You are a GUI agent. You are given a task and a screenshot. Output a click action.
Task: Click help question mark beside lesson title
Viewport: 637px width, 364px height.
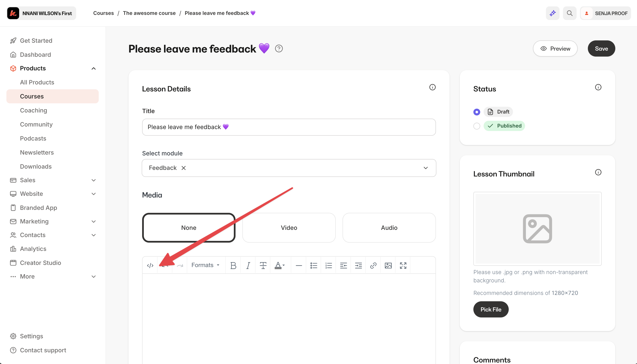[x=279, y=48]
